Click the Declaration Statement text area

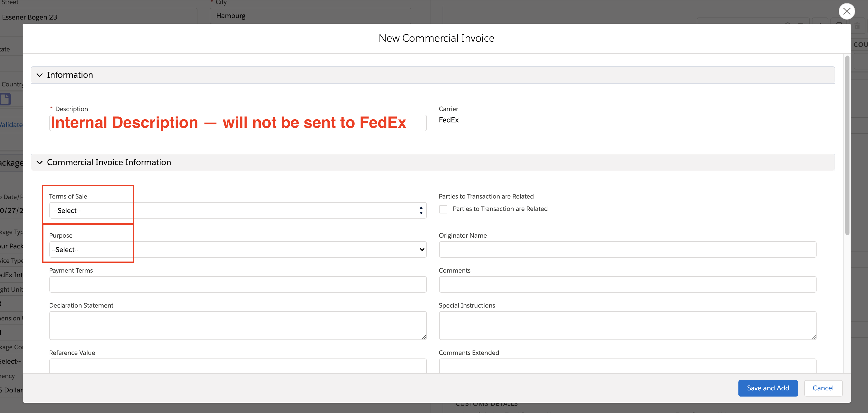click(x=238, y=325)
